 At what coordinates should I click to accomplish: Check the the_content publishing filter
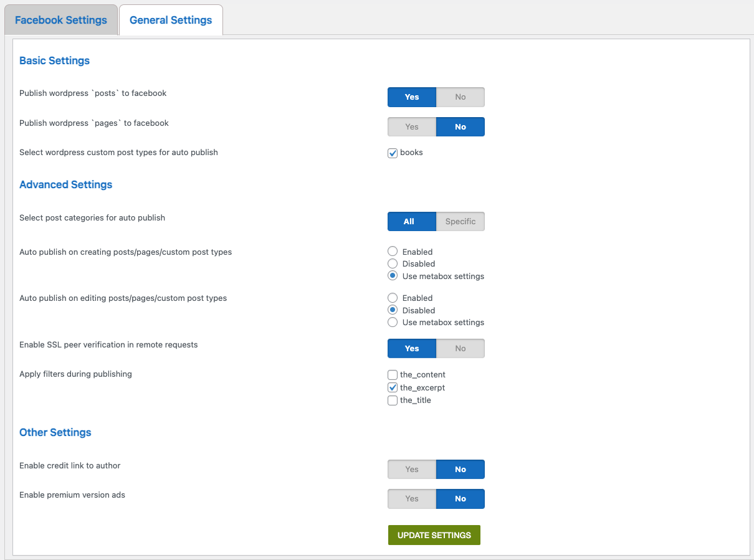(393, 374)
